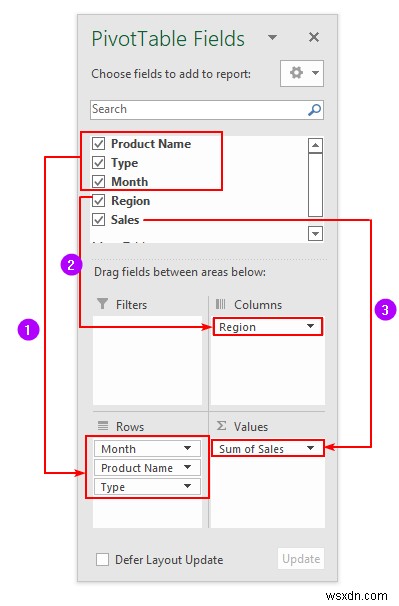Image resolution: width=399 pixels, height=606 pixels.
Task: Open the Type row field dropdown
Action: (188, 486)
